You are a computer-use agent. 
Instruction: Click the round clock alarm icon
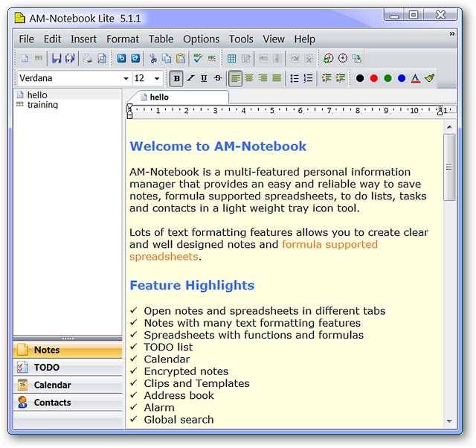pyautogui.click(x=343, y=58)
